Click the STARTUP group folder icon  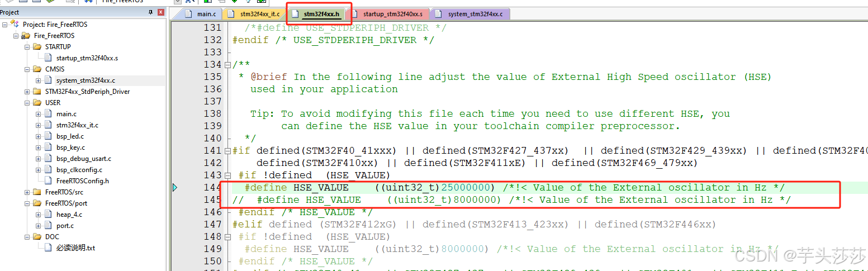point(37,47)
